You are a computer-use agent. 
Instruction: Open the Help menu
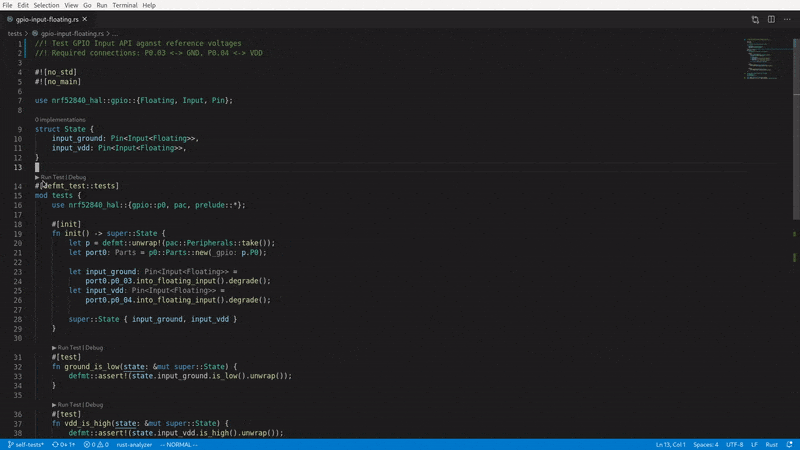click(x=148, y=5)
